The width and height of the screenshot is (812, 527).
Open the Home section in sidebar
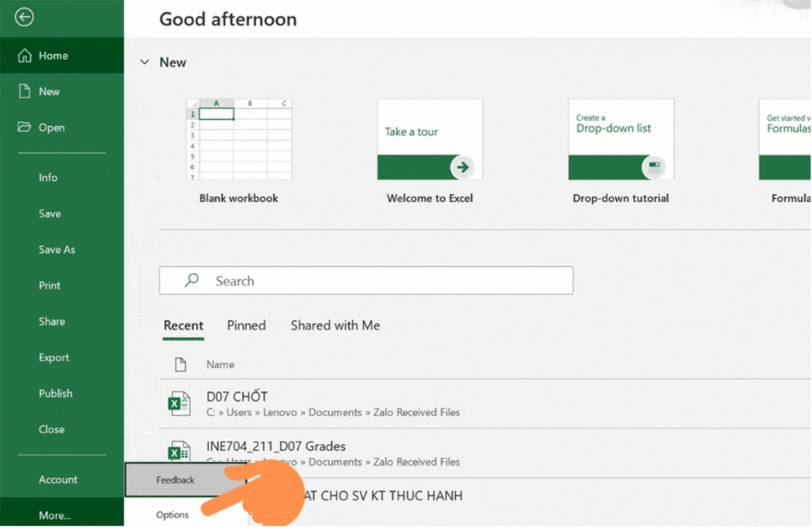click(62, 56)
